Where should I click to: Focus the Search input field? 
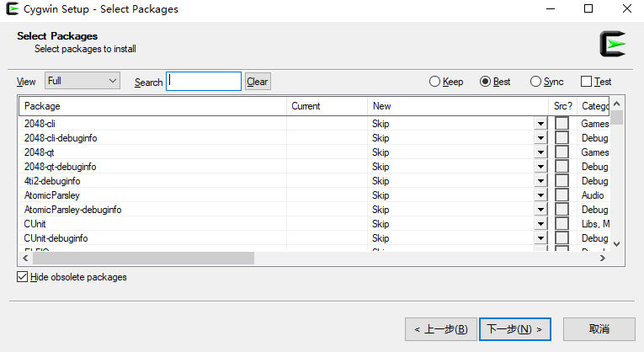click(204, 82)
